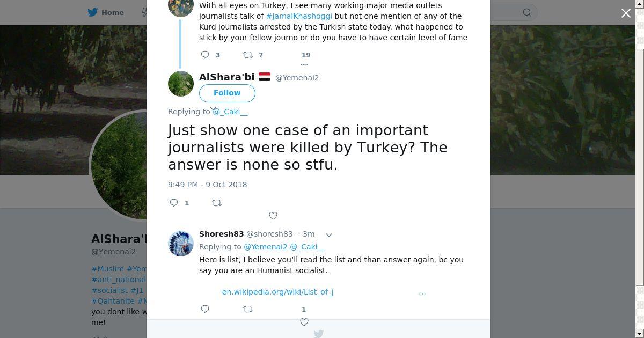Follow AlShara'bi using the Follow button
This screenshot has width=644, height=338.
click(227, 93)
